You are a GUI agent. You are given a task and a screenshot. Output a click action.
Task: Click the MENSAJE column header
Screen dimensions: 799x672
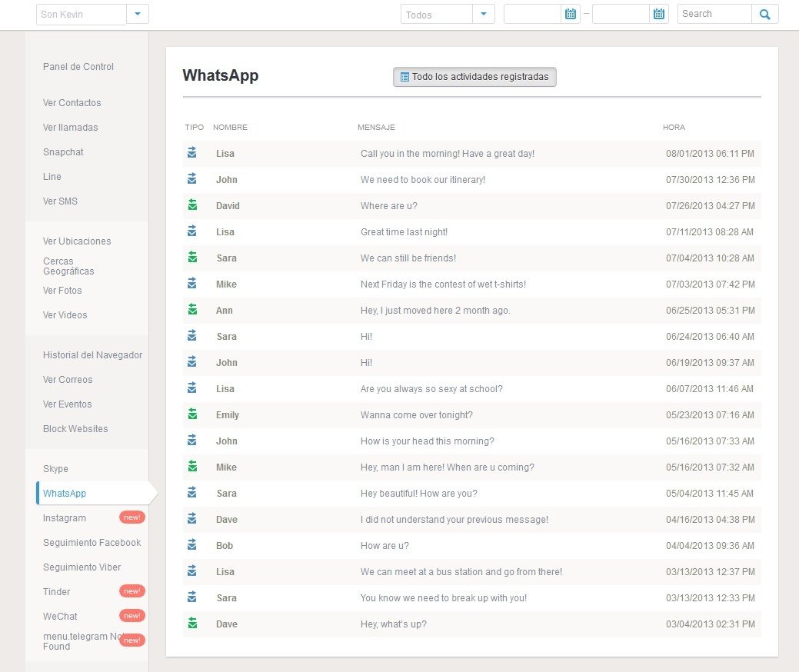[376, 128]
